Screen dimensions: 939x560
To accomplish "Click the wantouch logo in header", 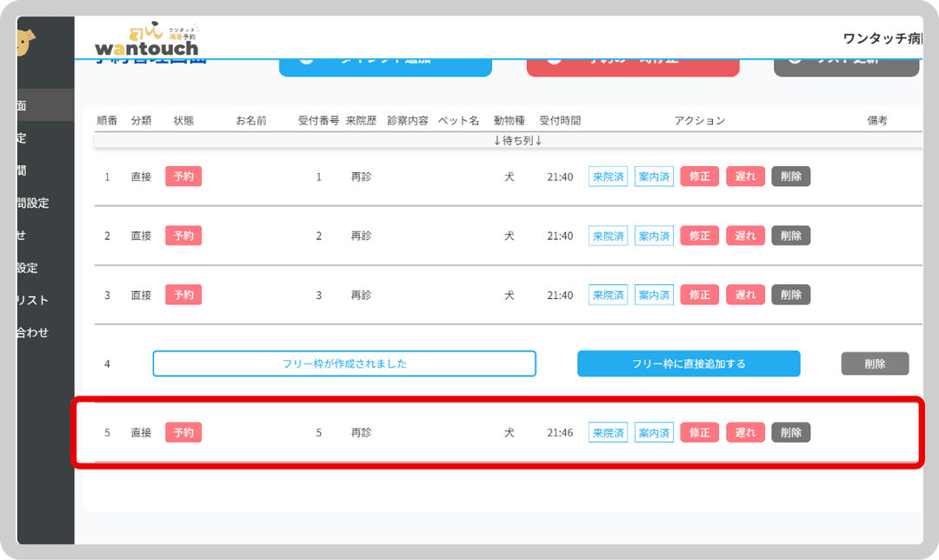I will pyautogui.click(x=146, y=39).
